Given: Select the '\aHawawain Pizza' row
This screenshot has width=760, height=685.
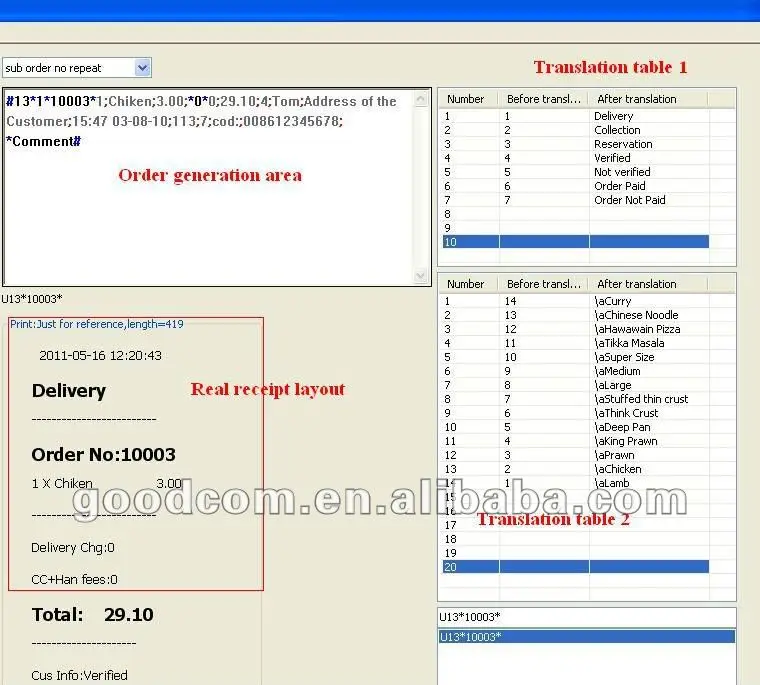Looking at the screenshot, I should click(x=576, y=329).
